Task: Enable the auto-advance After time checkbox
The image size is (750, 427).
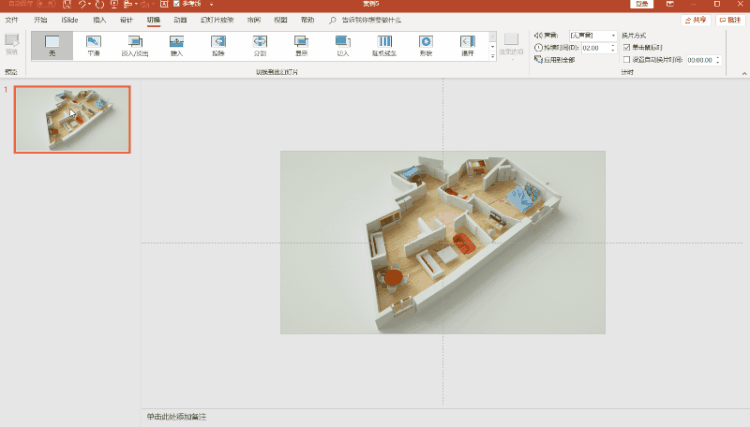Action: point(627,60)
